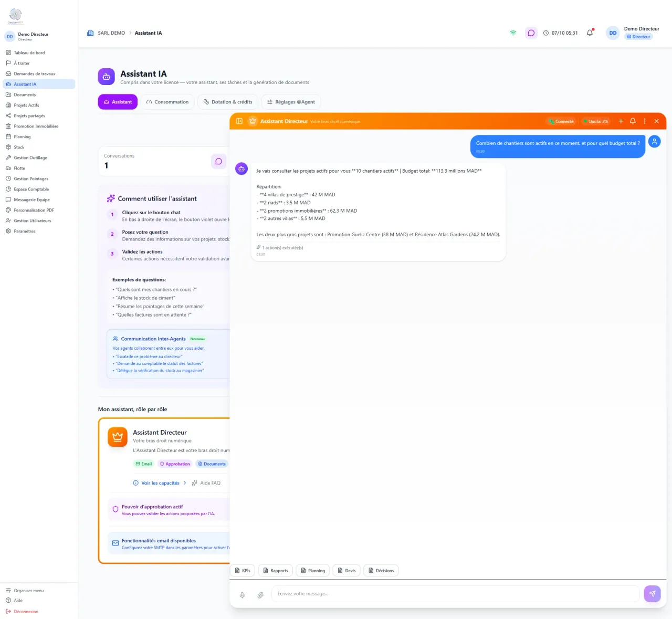Viewport: 672px width, 619px height.
Task: Click the Décisions quick action button
Action: (381, 571)
